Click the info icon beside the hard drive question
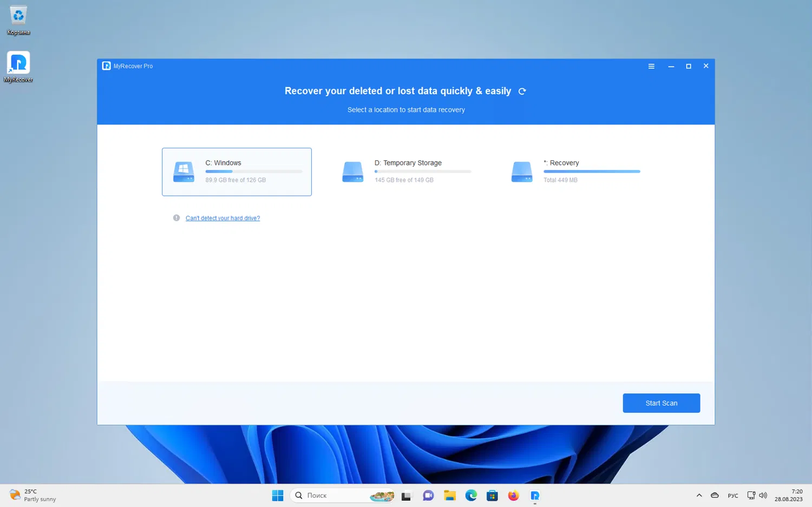Image resolution: width=812 pixels, height=507 pixels. coord(176,218)
